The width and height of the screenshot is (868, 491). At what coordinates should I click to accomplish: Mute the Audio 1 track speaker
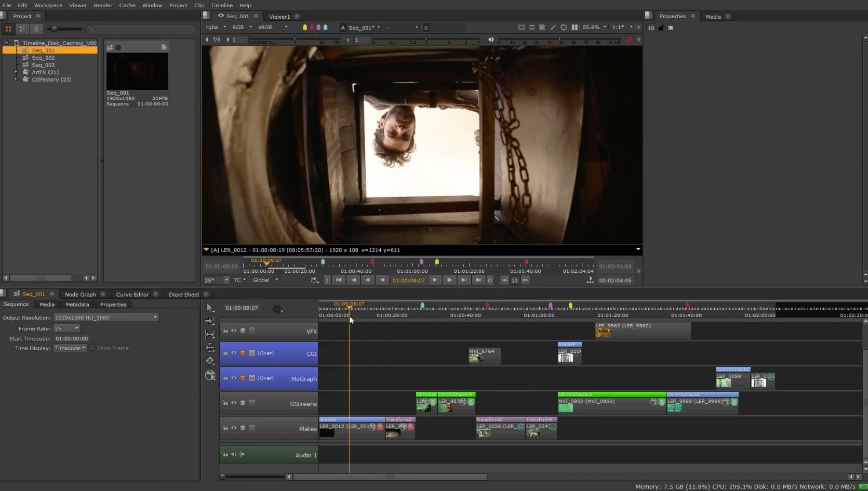[234, 454]
